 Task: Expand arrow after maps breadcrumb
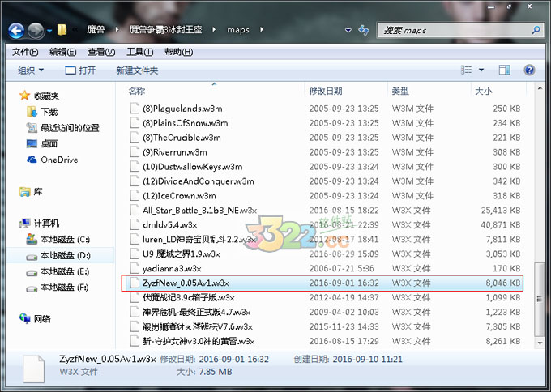tap(262, 30)
